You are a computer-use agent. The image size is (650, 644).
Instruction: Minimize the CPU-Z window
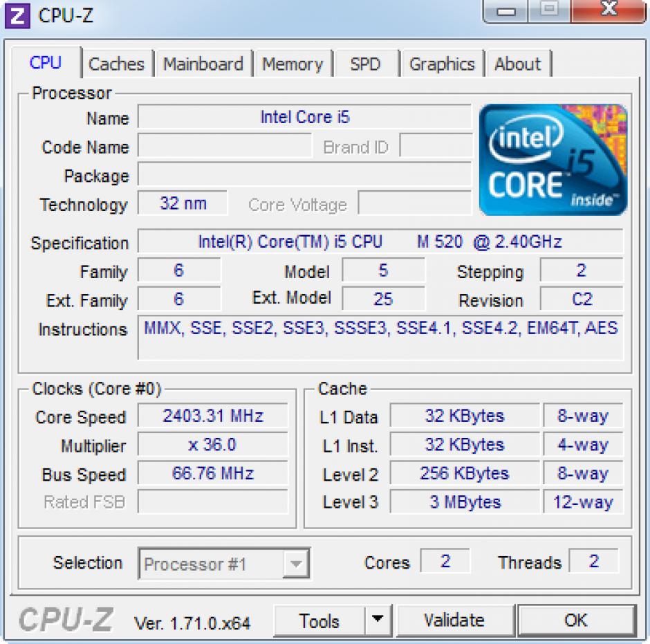508,11
